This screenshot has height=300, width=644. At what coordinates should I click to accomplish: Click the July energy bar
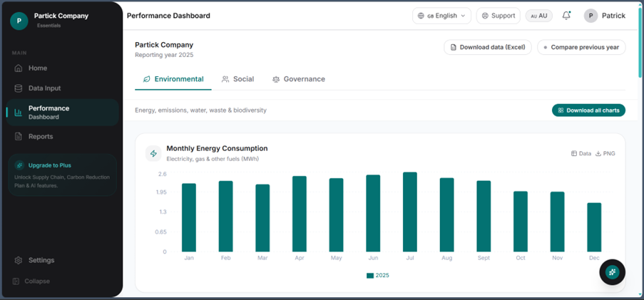pos(410,212)
